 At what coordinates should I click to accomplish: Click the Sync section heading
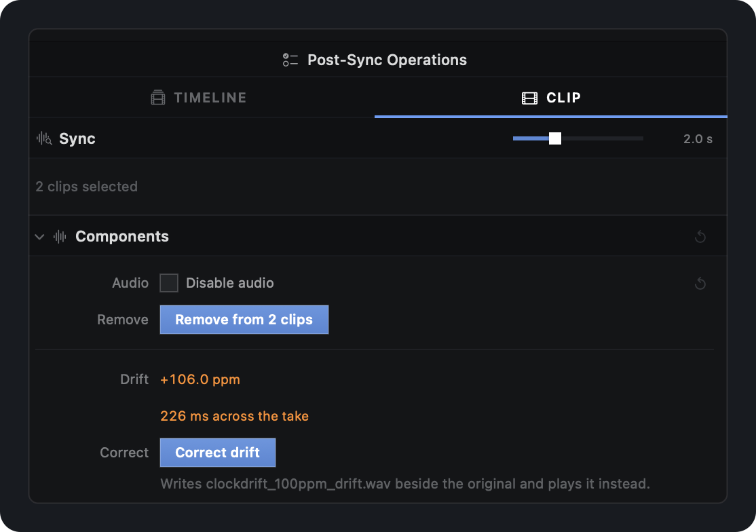click(77, 139)
